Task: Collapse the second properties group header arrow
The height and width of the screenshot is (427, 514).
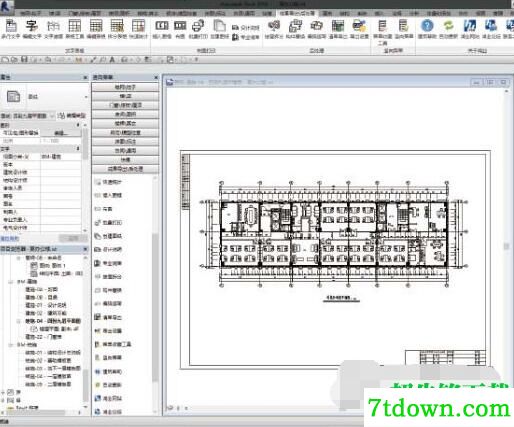Action: click(78, 149)
